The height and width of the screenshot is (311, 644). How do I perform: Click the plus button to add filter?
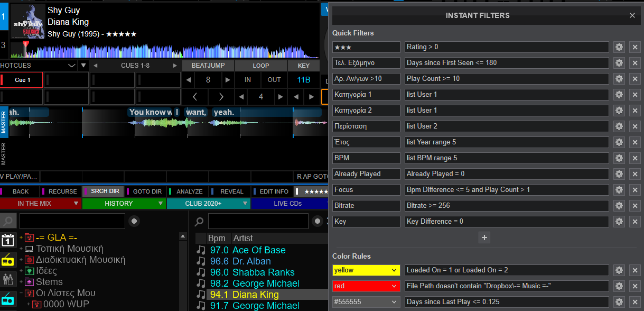tap(484, 237)
